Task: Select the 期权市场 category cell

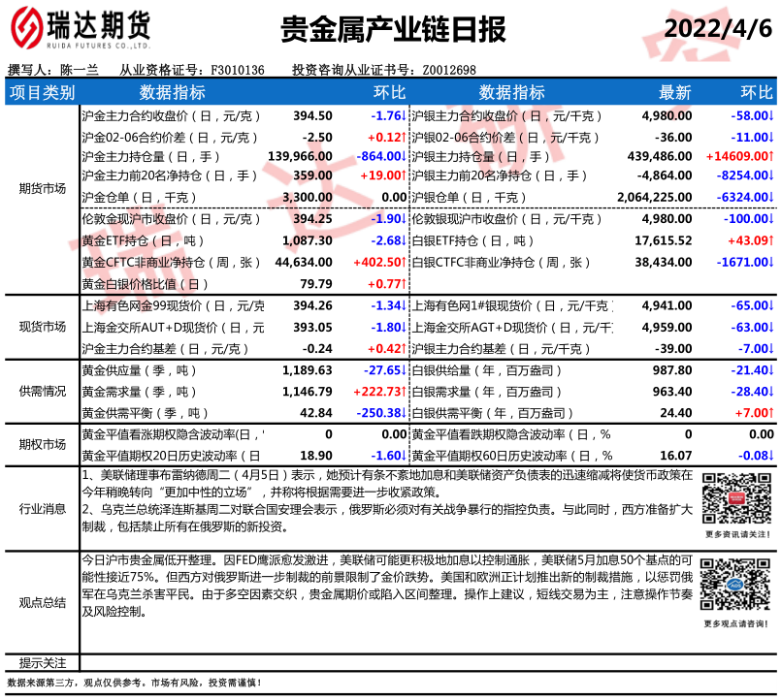Action: [x=42, y=444]
